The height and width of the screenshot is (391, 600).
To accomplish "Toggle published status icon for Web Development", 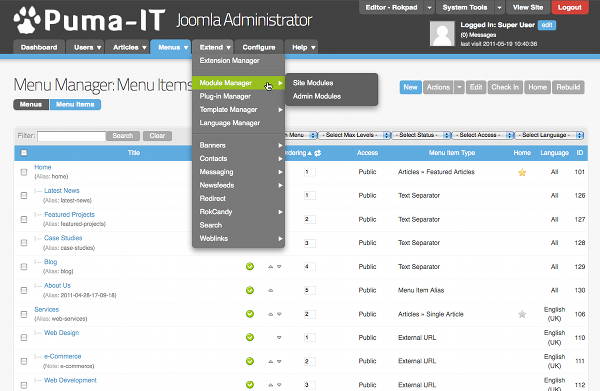I will [250, 384].
